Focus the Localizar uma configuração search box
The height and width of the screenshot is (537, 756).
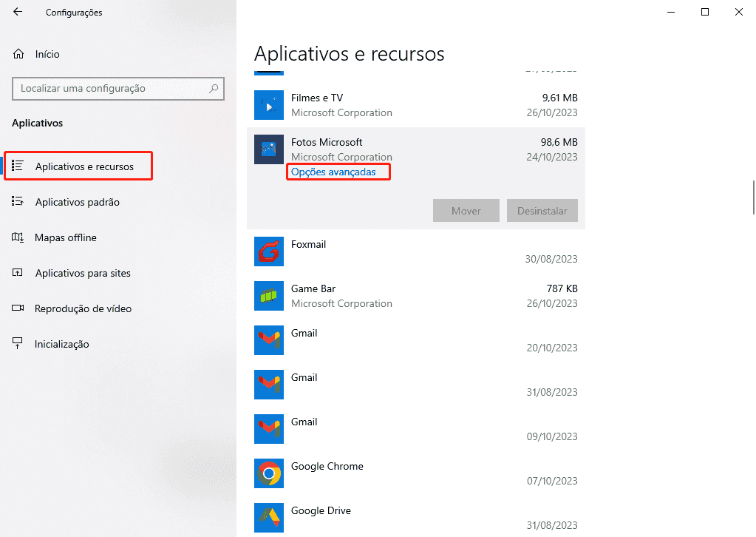pyautogui.click(x=111, y=89)
